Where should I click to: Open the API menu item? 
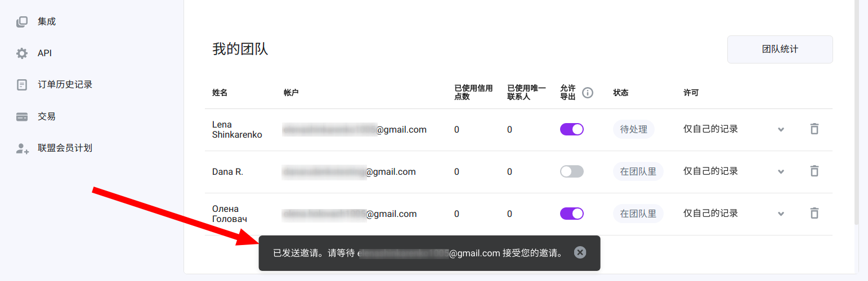click(x=44, y=53)
